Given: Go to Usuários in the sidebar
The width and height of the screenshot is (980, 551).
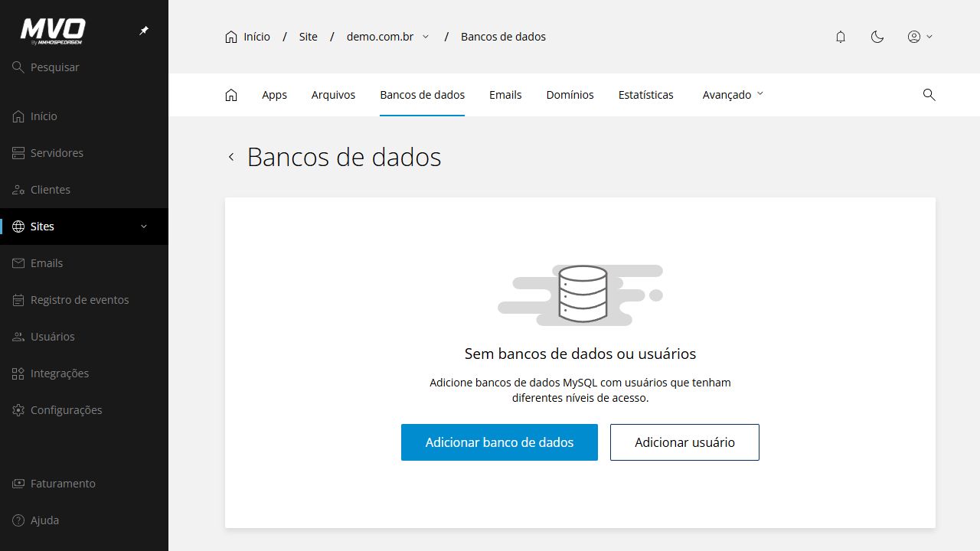Looking at the screenshot, I should [84, 337].
